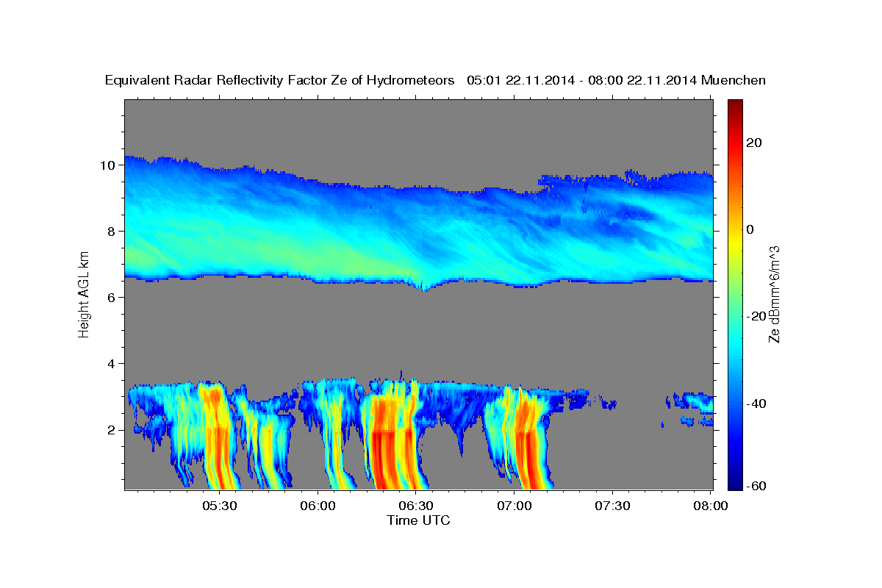Screen dimensions: 882x588
Task: Click the 06:30 time tick label
Action: (416, 506)
